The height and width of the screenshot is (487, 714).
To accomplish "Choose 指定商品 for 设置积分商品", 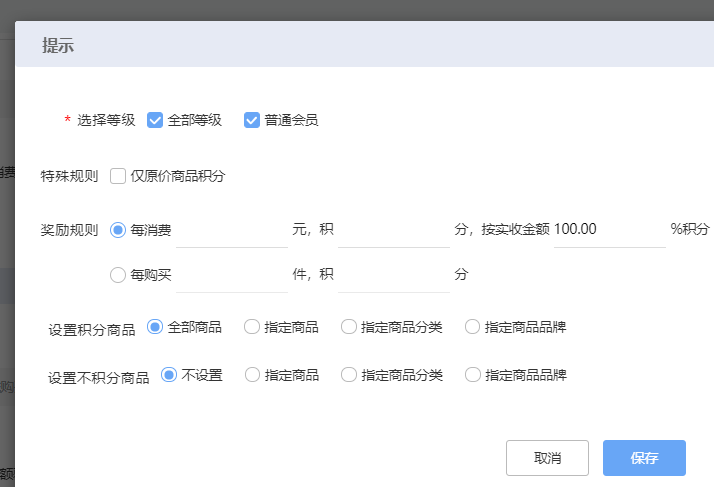I will tap(252, 327).
